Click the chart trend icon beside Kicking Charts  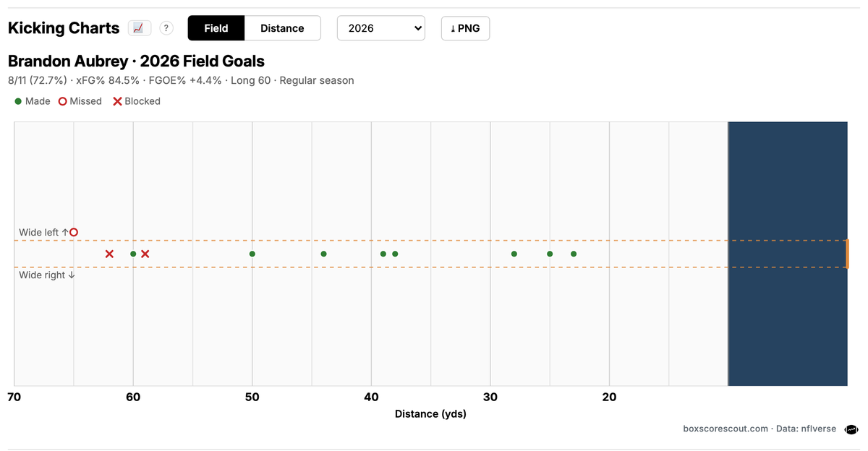[139, 28]
